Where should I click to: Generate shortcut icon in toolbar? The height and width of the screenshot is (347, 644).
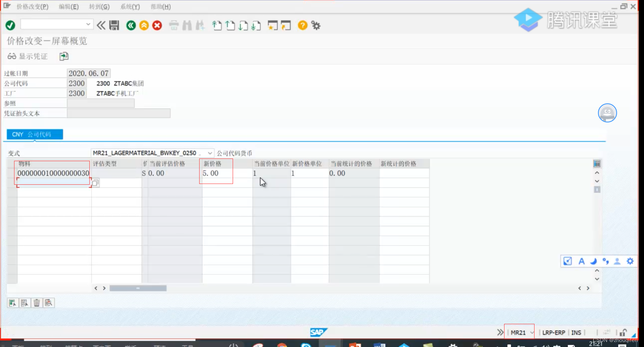click(x=286, y=25)
